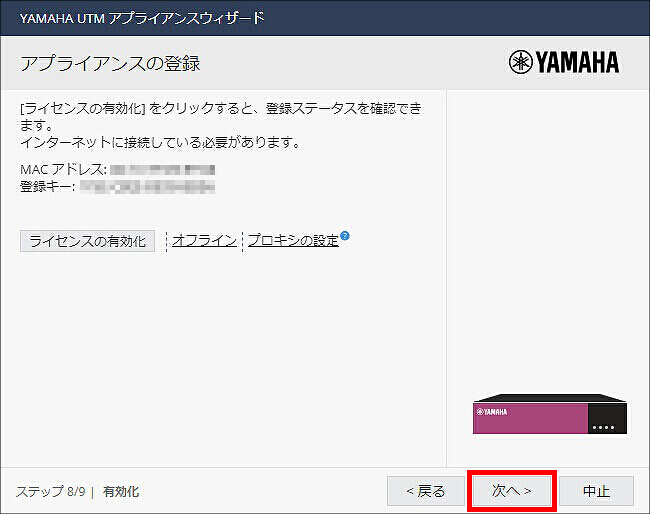Open the オフライン activation link
The height and width of the screenshot is (514, 650).
coord(204,240)
